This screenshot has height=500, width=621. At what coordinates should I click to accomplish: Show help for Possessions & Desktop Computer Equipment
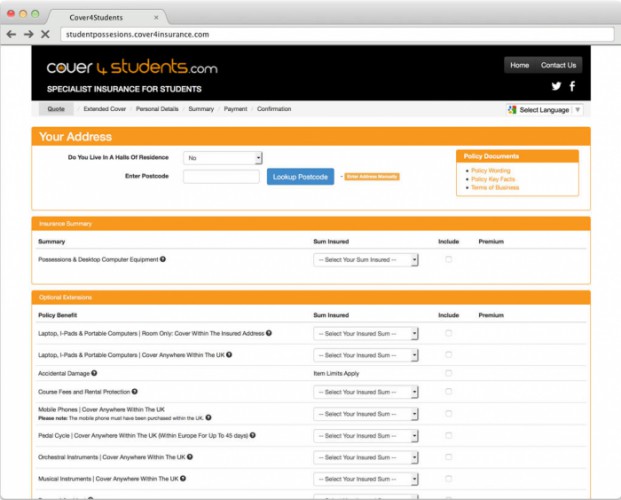coord(163,259)
